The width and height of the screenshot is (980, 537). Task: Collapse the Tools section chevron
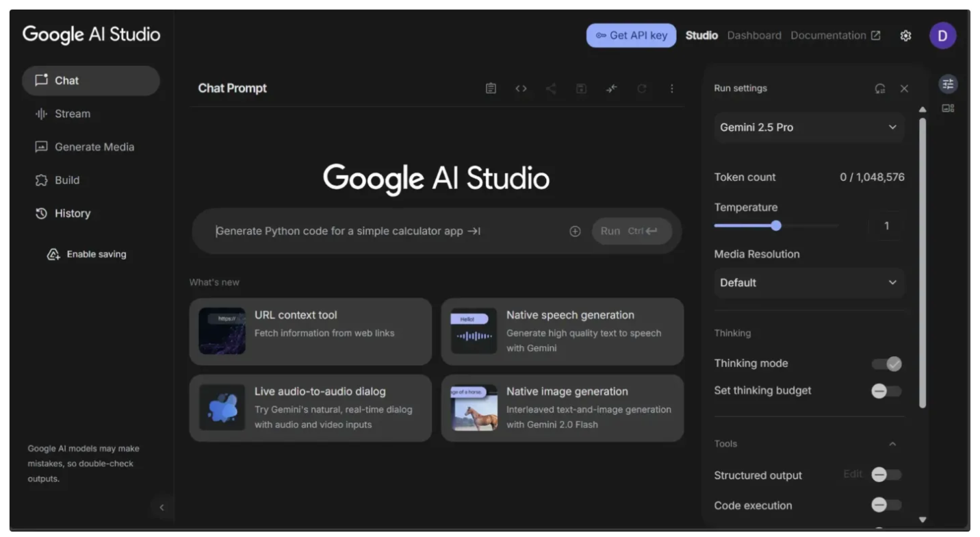click(892, 444)
